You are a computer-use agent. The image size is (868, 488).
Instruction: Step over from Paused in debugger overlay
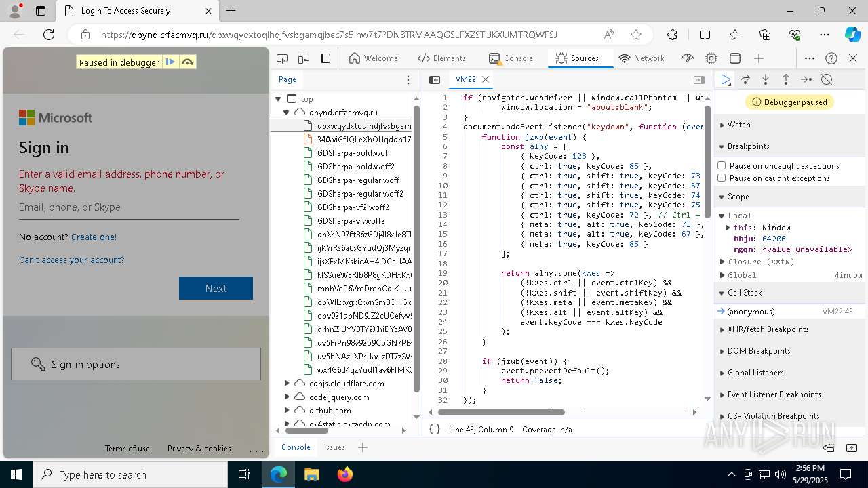click(x=188, y=62)
